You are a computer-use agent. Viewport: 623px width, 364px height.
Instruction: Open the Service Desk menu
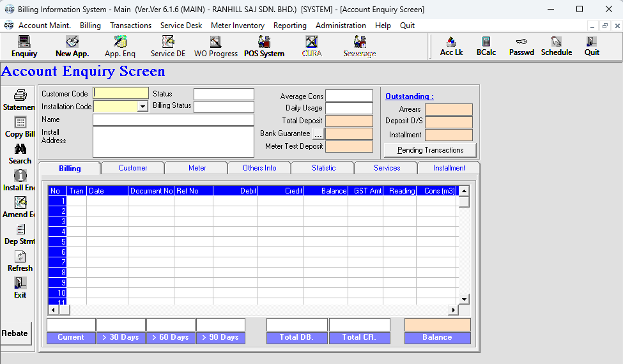[181, 26]
